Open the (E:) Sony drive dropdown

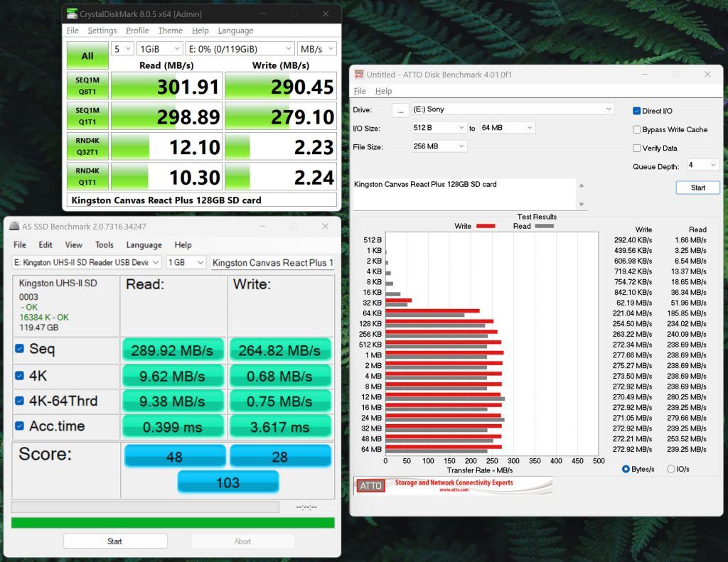pos(513,109)
